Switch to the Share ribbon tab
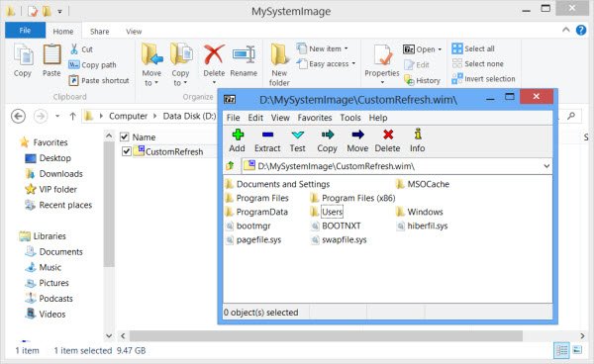This screenshot has height=364, width=594. click(x=100, y=32)
